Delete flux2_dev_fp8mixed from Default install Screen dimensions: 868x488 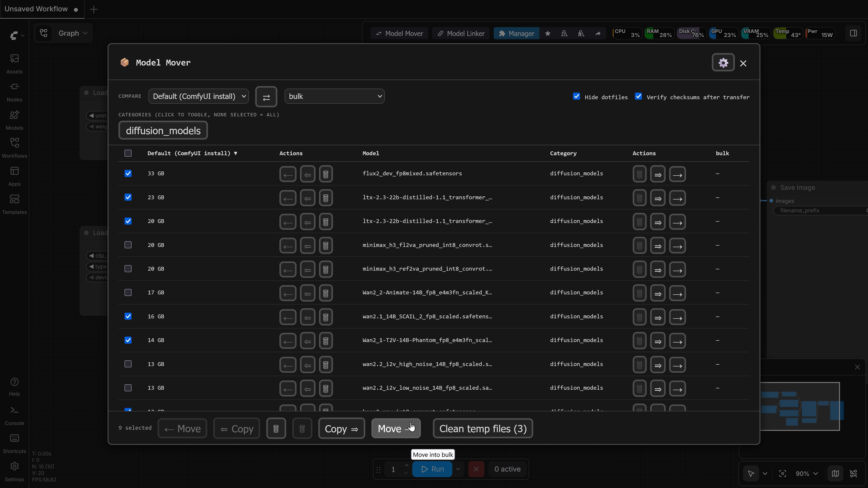pyautogui.click(x=325, y=174)
